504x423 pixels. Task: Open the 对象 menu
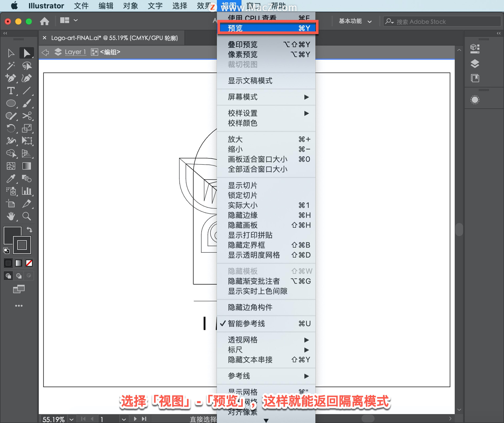point(130,6)
